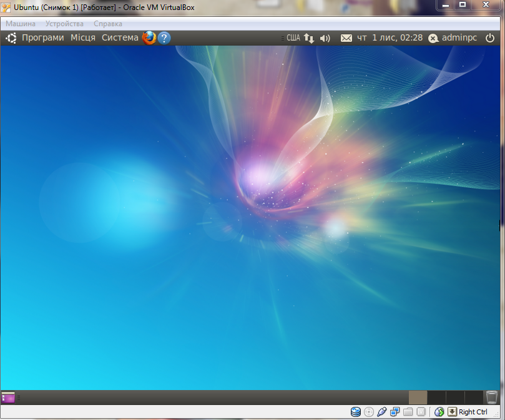Open the Ubuntu Програми menu

(x=43, y=37)
